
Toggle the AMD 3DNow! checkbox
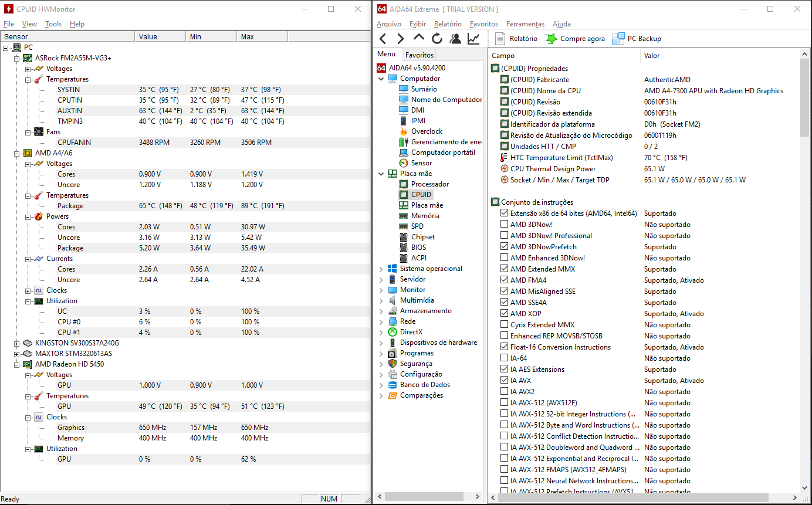click(505, 224)
